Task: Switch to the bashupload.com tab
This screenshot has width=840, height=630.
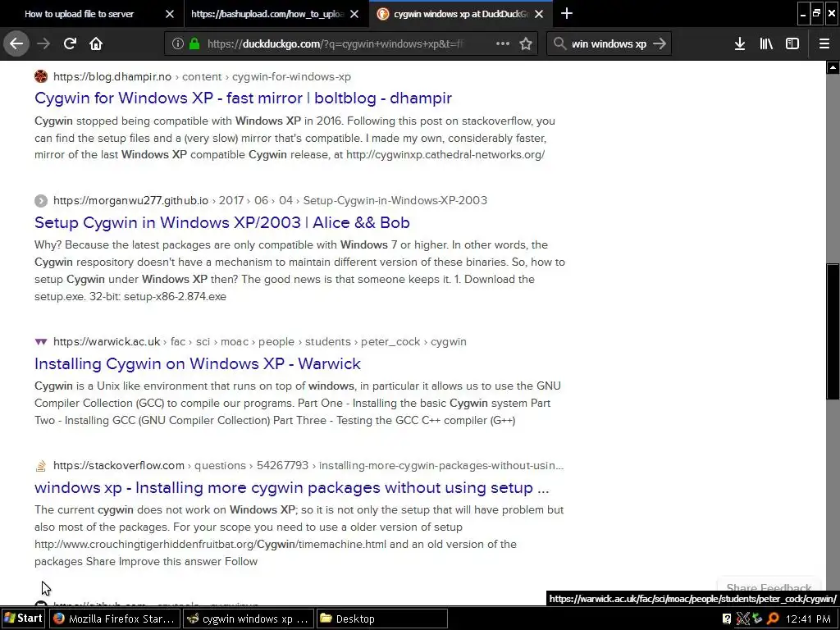Action: (276, 14)
